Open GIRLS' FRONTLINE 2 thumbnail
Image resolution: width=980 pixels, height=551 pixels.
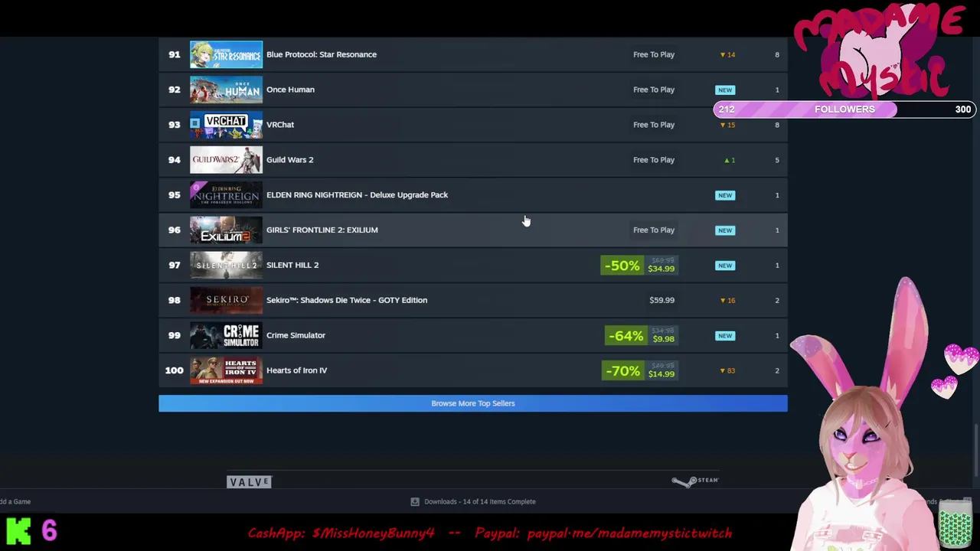[226, 230]
